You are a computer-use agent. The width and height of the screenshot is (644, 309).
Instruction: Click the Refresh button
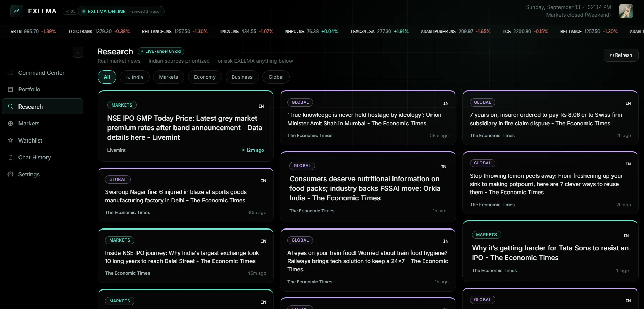[621, 55]
